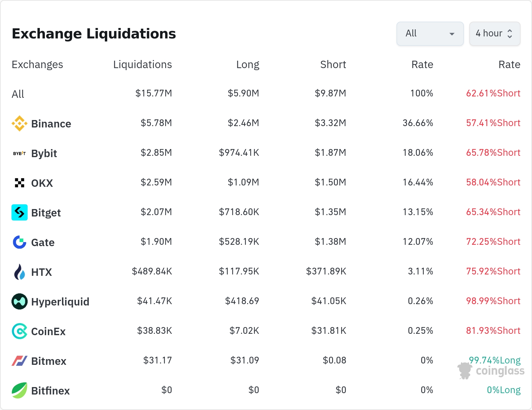Click the OKX logo icon

coord(20,183)
